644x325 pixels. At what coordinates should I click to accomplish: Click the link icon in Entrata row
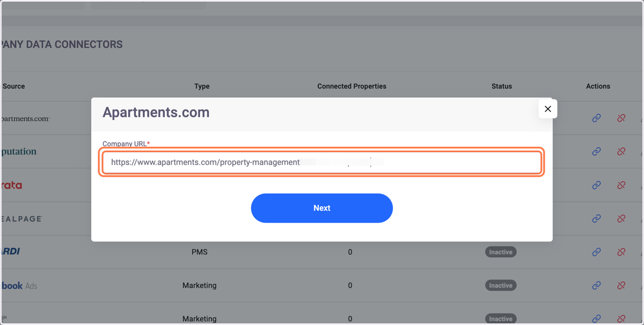point(596,185)
